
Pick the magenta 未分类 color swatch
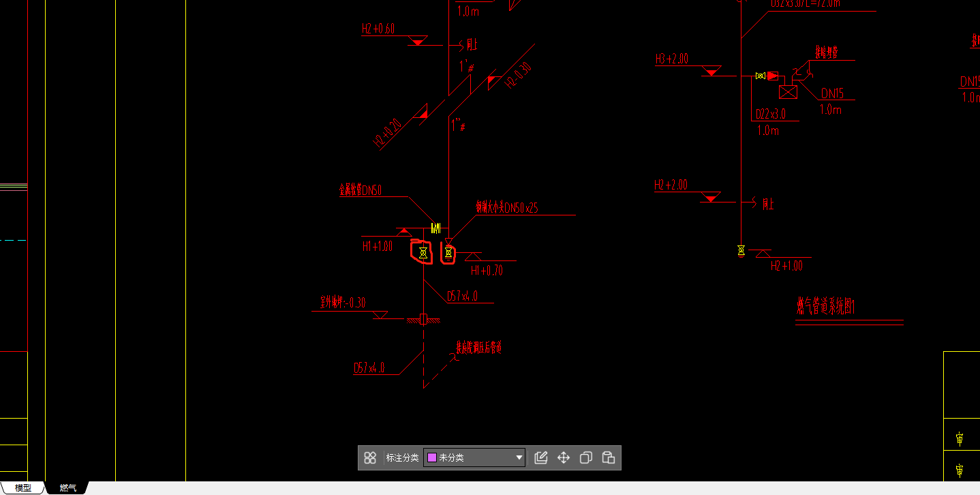431,457
